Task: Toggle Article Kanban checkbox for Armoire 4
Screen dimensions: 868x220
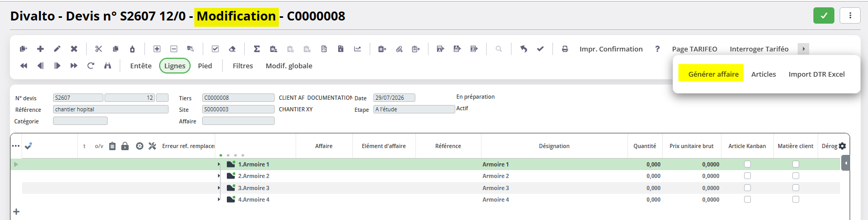Action: [747, 200]
